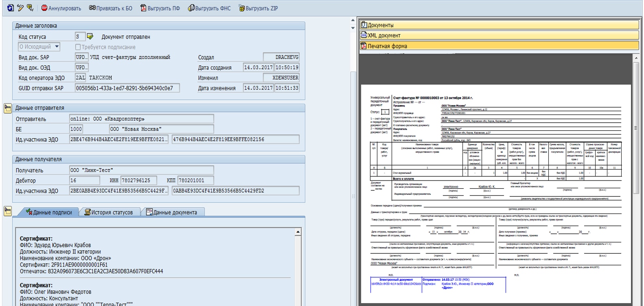This screenshot has height=306, width=644.
Task: Switch to the История статусов tab
Action: (x=109, y=212)
